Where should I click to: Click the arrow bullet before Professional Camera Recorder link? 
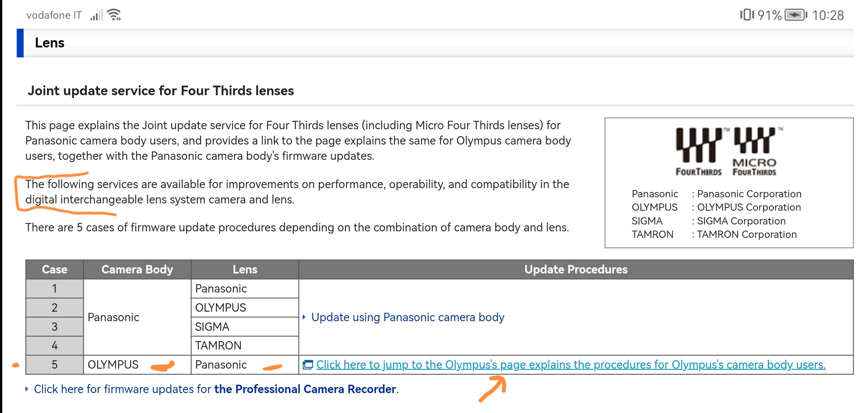pos(27,389)
